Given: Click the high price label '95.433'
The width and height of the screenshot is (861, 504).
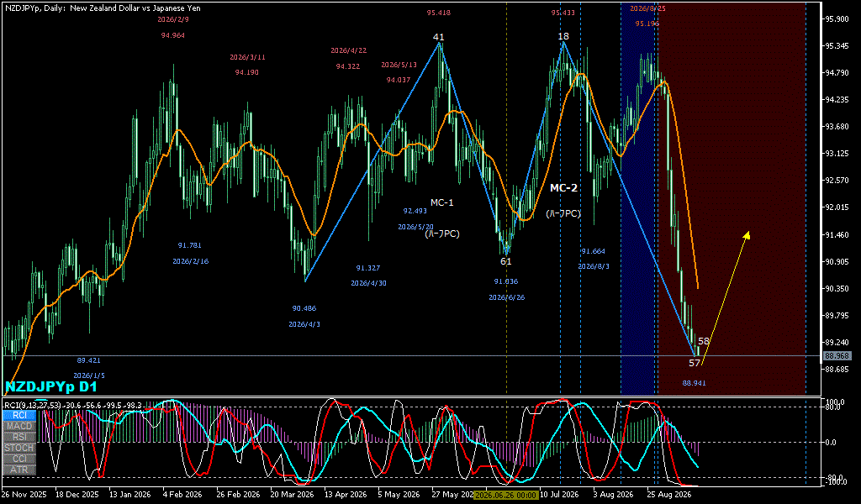Looking at the screenshot, I should coord(563,13).
